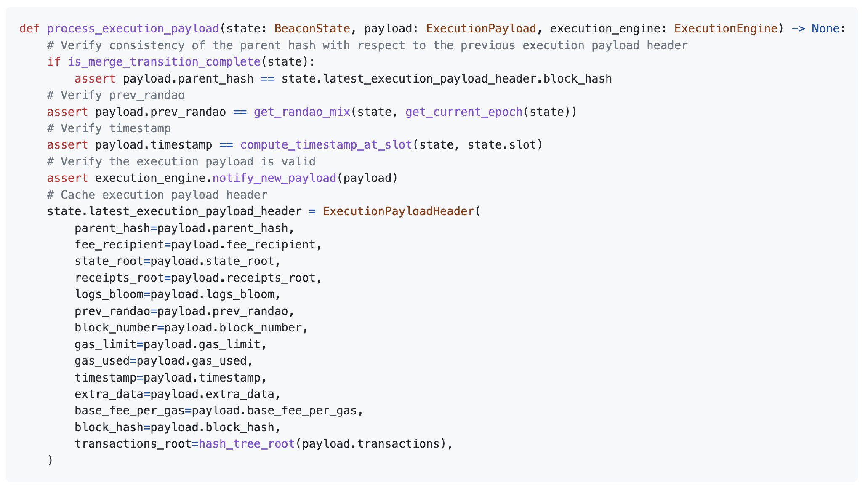
Task: Click the ExecutionPayload type annotation
Action: [x=481, y=29]
